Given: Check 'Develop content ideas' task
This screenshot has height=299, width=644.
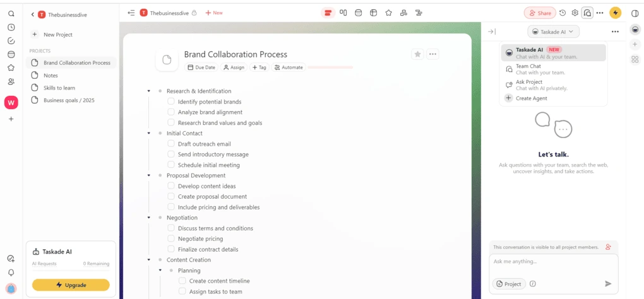Looking at the screenshot, I should coord(171,186).
